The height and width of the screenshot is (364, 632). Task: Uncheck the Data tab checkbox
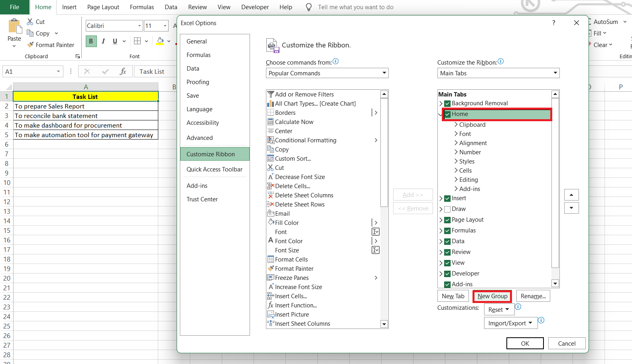tap(447, 242)
